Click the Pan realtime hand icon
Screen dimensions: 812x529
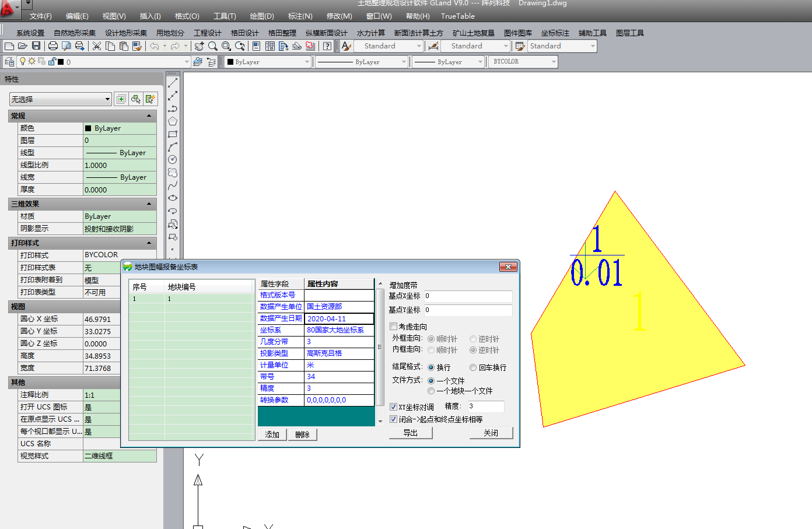coord(199,46)
